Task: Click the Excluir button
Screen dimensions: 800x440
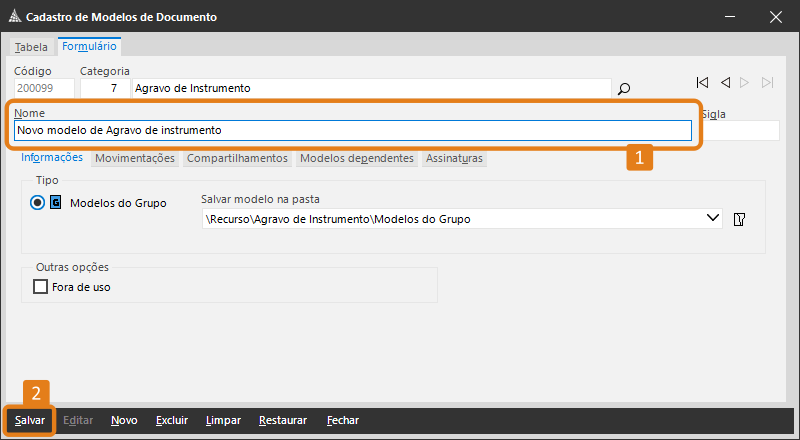Action: point(172,420)
